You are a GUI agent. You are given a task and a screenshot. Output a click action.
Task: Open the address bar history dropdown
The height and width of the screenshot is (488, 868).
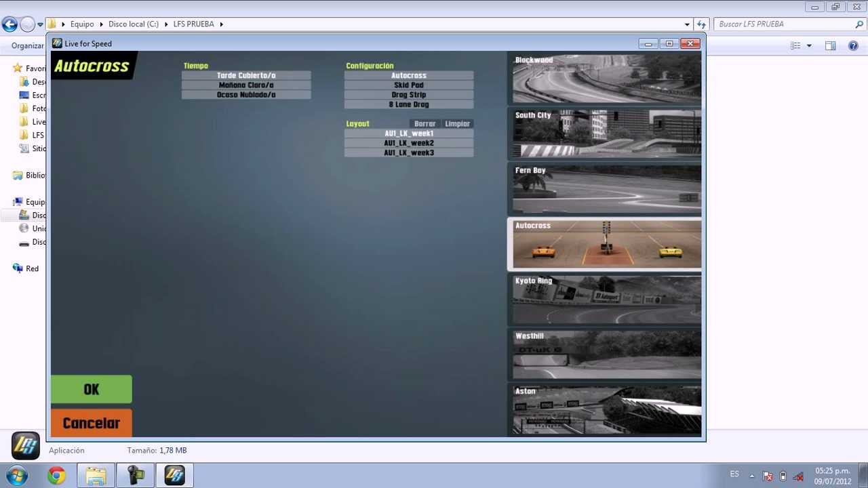pyautogui.click(x=687, y=24)
